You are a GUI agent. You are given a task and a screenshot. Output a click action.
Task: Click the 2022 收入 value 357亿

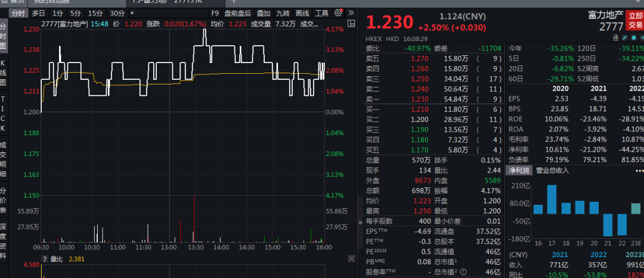[x=598, y=264]
